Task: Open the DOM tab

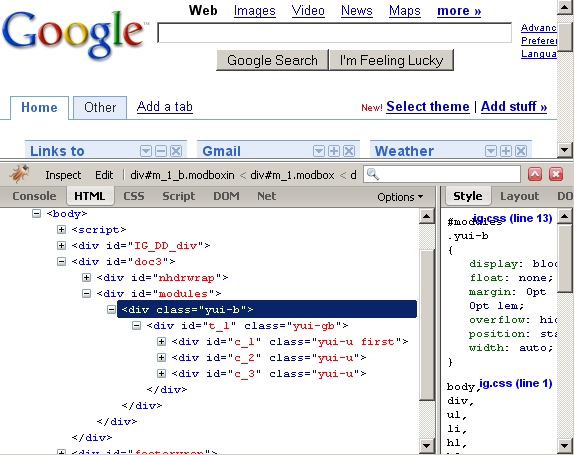Action: click(226, 196)
